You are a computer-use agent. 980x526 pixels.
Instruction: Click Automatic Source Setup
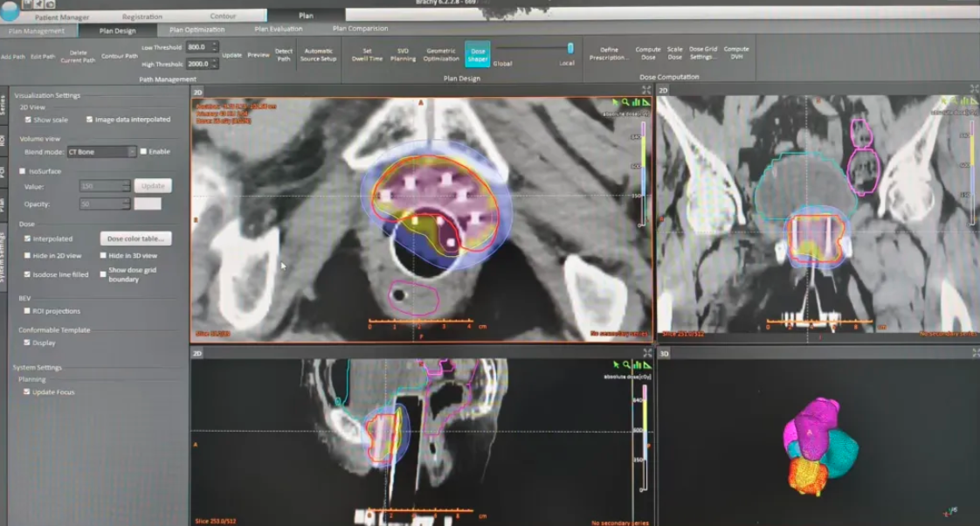pos(318,54)
